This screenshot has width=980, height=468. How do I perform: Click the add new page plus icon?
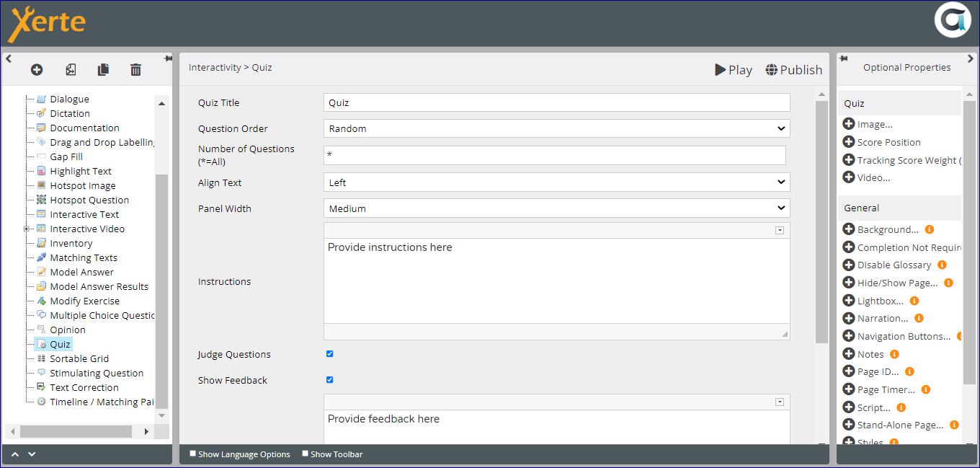pos(37,70)
